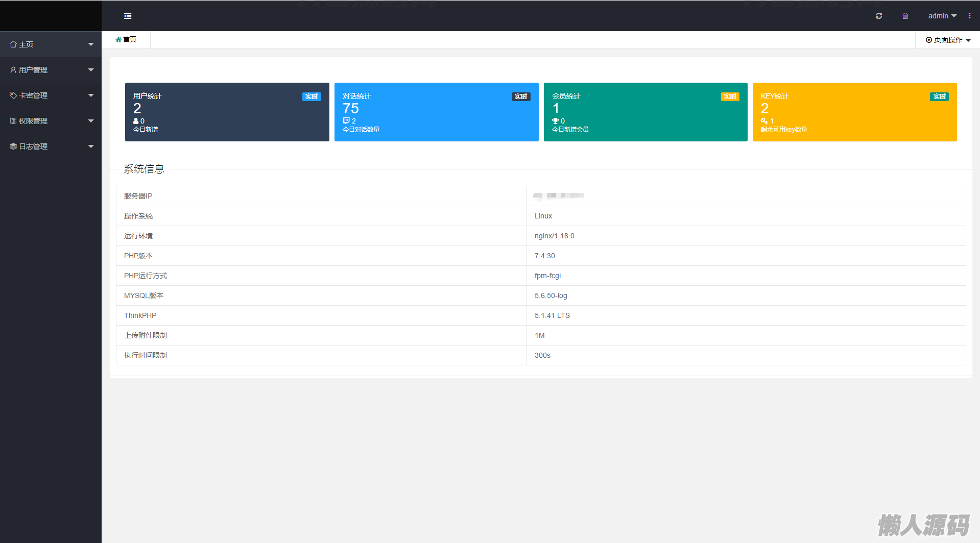Click the key icon in KEY统计 card
The image size is (980, 543).
[x=764, y=121]
